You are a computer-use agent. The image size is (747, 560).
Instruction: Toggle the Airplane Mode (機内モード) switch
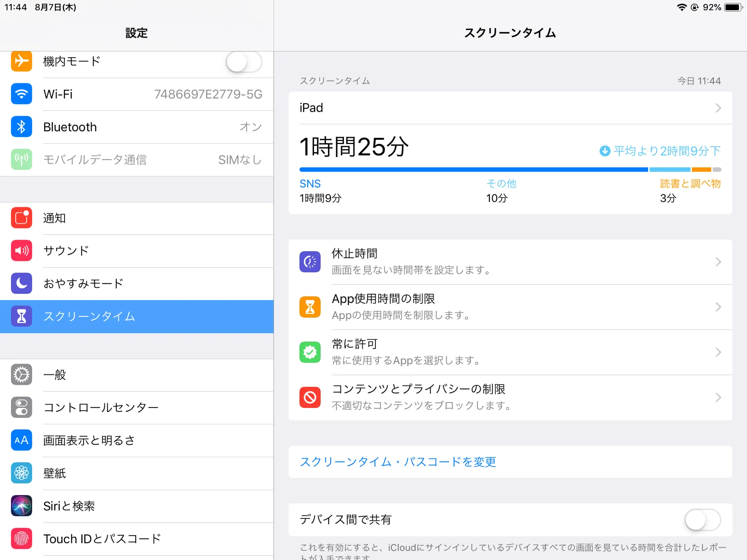pos(244,62)
